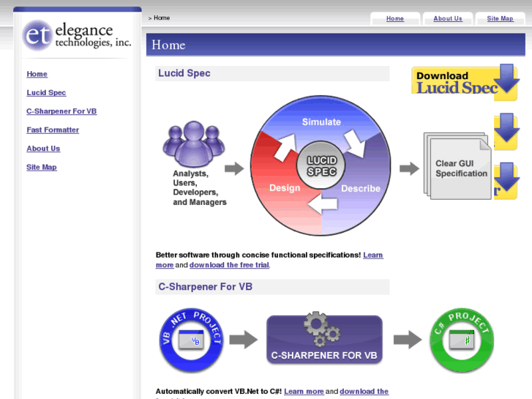
Task: Open the Home link in sidebar
Action: click(37, 74)
